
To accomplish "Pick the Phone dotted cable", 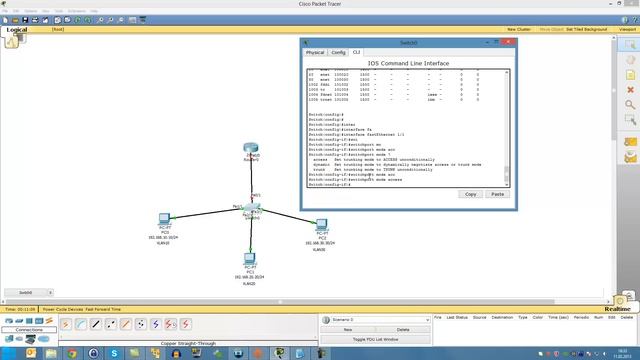I will [x=141, y=324].
